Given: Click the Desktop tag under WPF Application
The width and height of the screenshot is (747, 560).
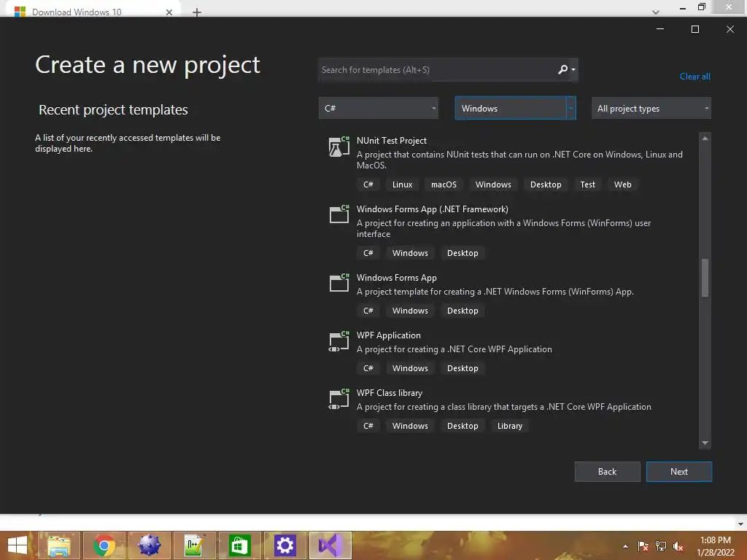Looking at the screenshot, I should [462, 368].
